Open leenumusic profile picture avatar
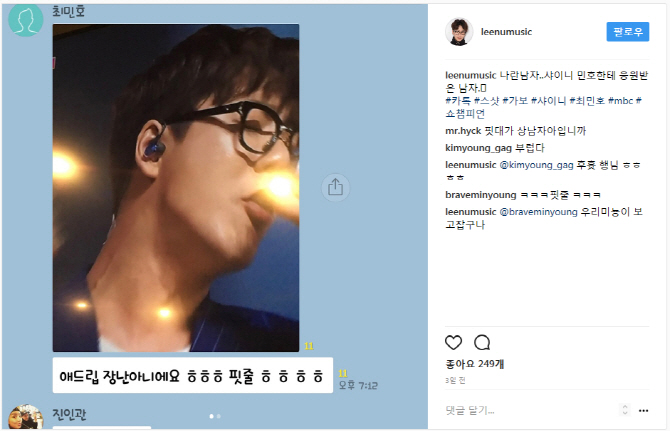This screenshot has width=670, height=431. click(x=459, y=32)
